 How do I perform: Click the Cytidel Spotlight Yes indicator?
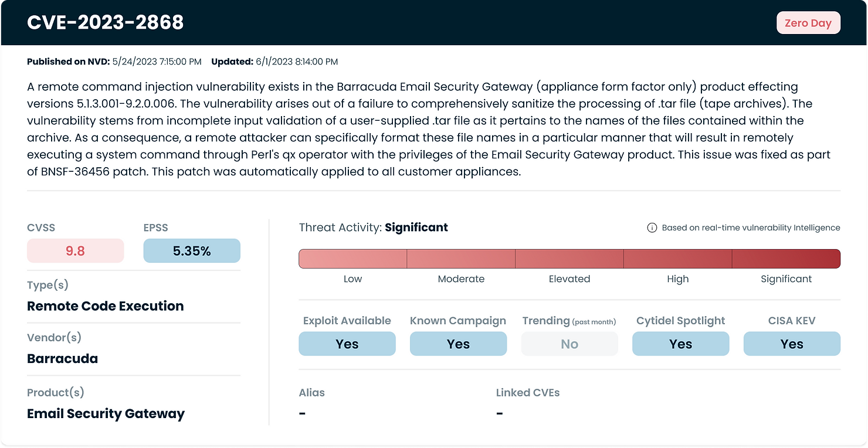tap(680, 344)
